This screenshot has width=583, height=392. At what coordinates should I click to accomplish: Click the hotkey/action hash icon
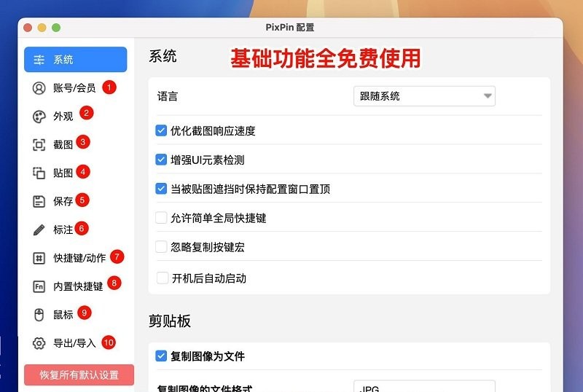[x=39, y=258]
